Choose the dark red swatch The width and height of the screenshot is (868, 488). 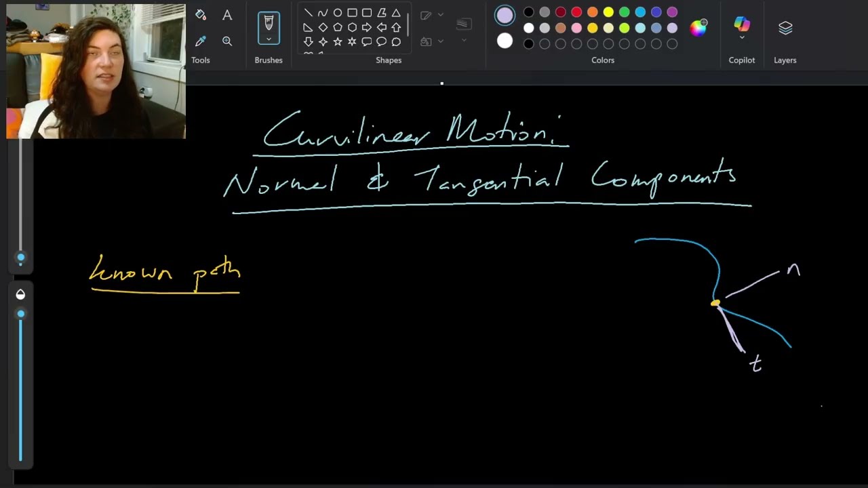[561, 12]
